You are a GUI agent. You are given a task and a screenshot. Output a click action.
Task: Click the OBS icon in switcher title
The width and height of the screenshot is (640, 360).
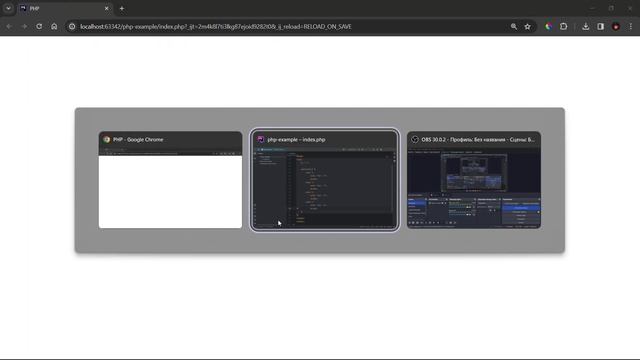pos(415,140)
